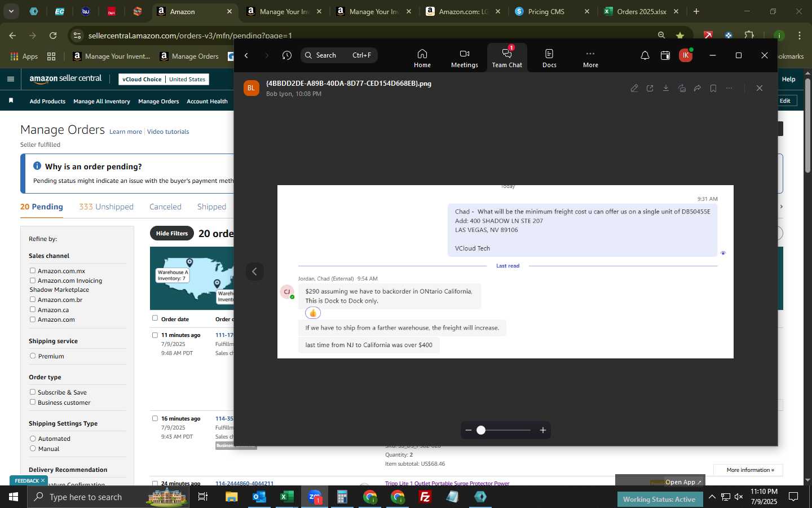Open Account Health menu item
Viewport: 812px width, 508px height.
coord(207,102)
